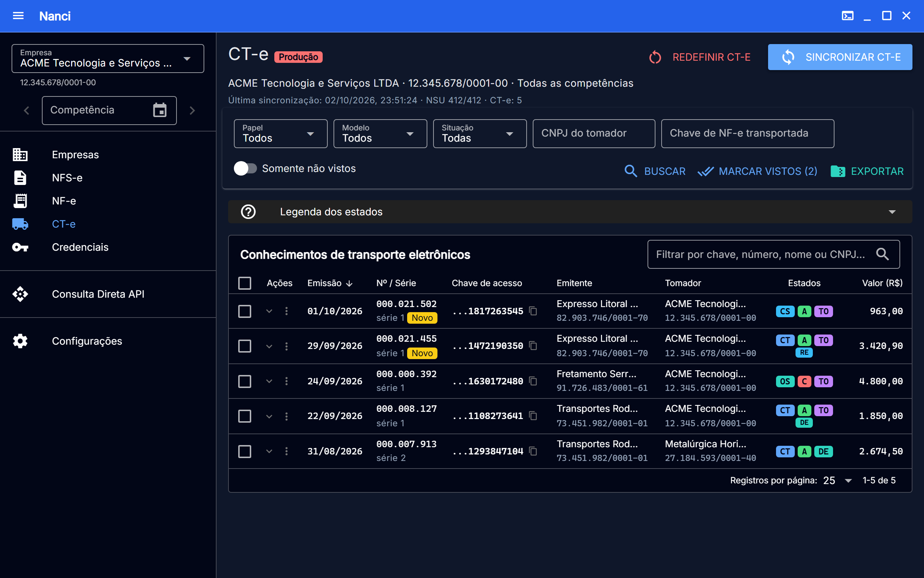
Task: Toggle Somente não vistos switch
Action: (x=245, y=169)
